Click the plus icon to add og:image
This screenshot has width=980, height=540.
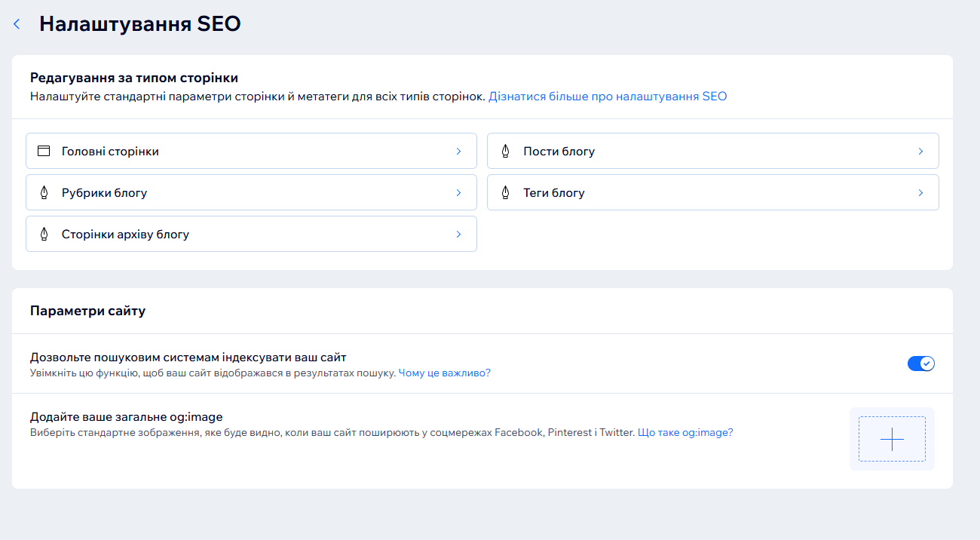pyautogui.click(x=892, y=439)
